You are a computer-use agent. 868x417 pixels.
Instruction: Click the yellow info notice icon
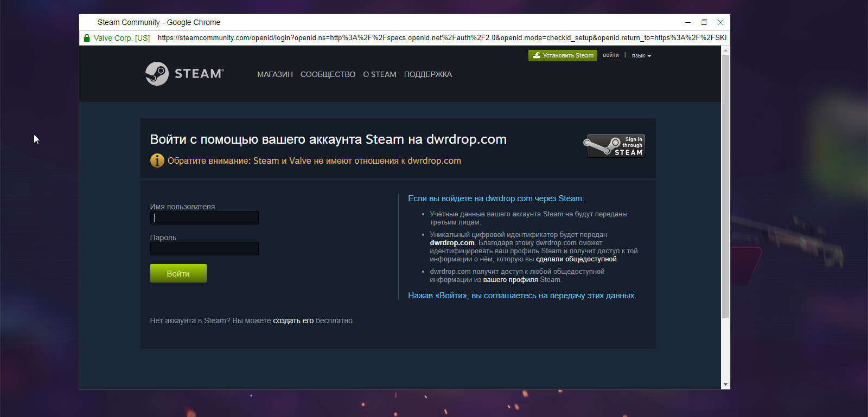[x=157, y=161]
